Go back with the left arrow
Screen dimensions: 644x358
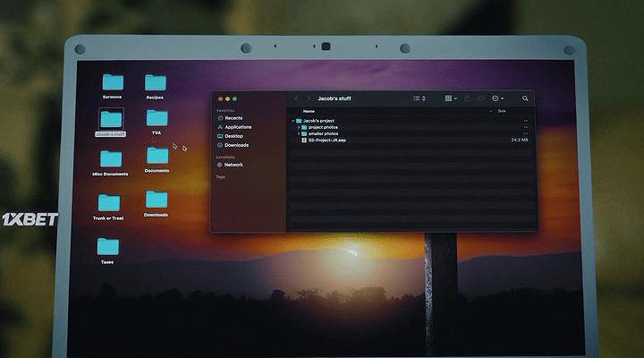point(296,98)
